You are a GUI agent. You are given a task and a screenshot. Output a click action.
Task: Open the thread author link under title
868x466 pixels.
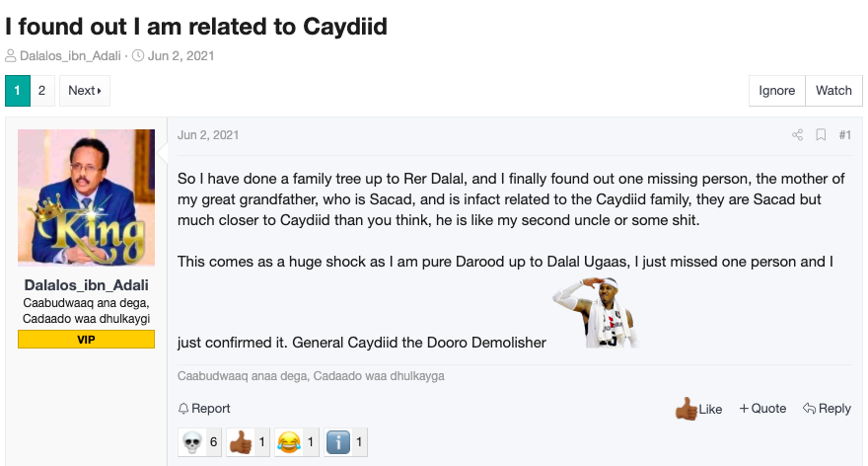pyautogui.click(x=70, y=56)
